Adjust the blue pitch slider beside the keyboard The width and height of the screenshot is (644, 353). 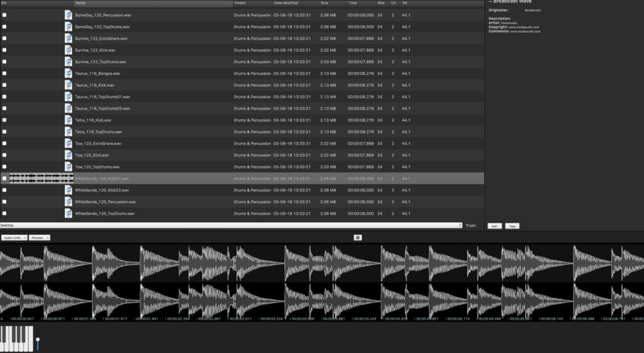coord(38,339)
